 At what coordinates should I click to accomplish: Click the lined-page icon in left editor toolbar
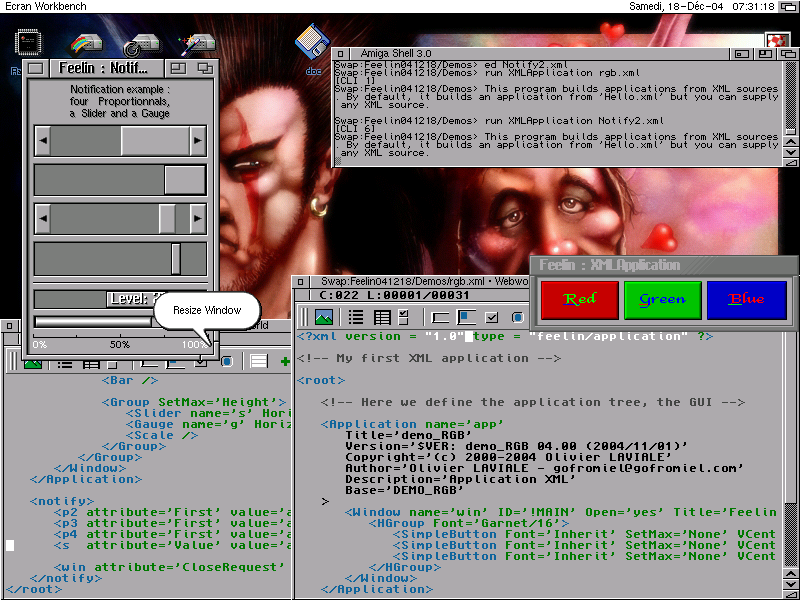(x=259, y=362)
